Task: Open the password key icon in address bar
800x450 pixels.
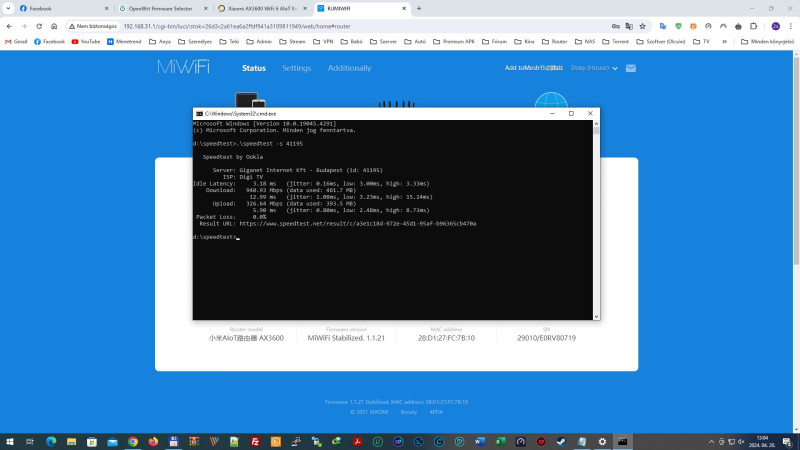Action: (616, 26)
